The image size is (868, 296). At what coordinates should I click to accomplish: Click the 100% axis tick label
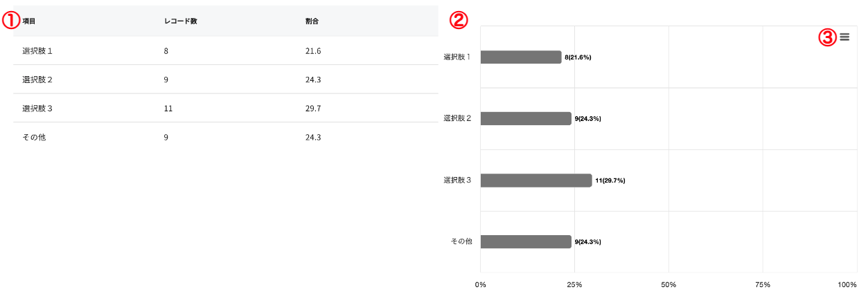(847, 285)
